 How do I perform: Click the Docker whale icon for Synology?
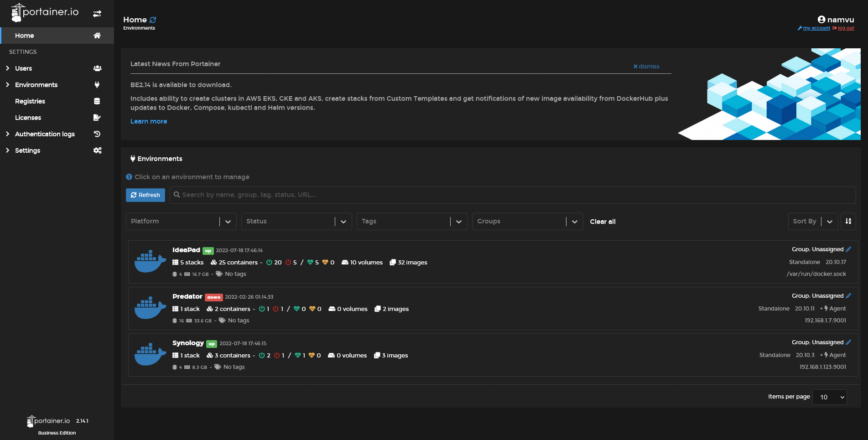pos(150,354)
